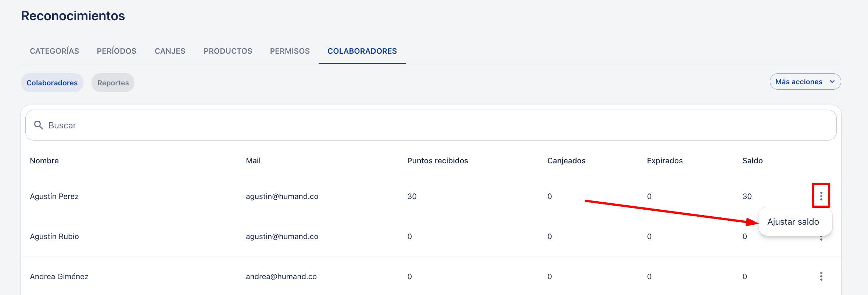Click the Nombre column header
Viewport: 868px width, 295px height.
pos(44,161)
